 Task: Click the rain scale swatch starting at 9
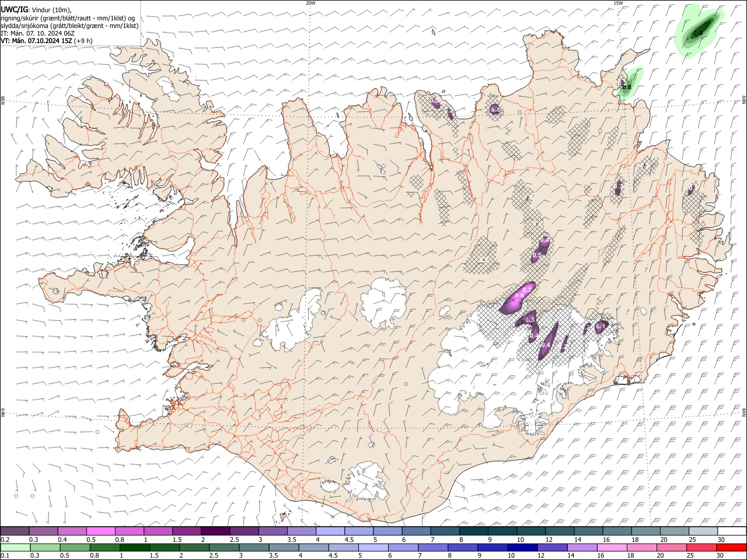491,547
